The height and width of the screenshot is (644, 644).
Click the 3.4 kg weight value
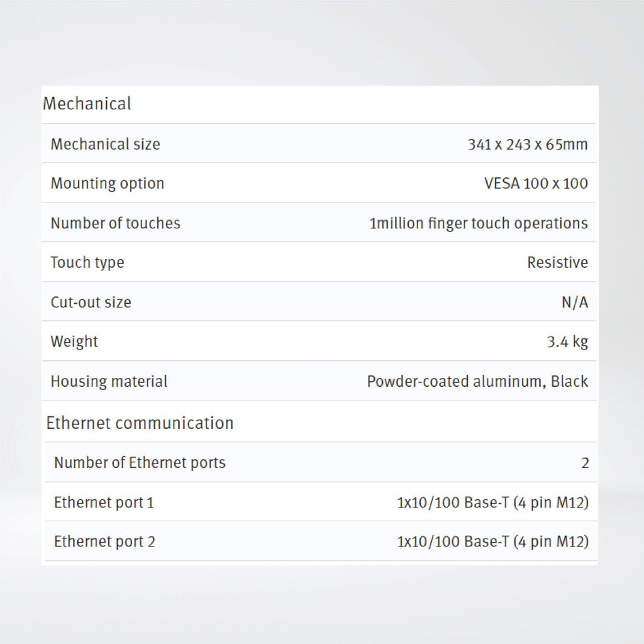pos(567,342)
